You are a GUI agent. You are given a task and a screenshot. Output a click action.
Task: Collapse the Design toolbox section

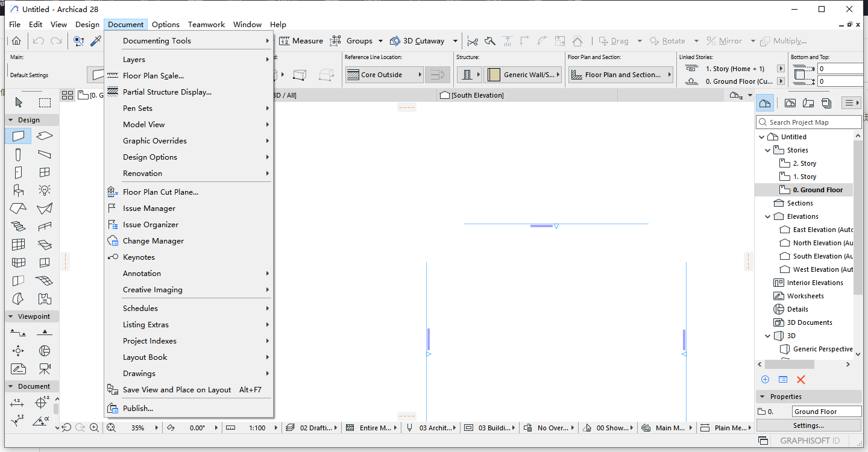point(10,120)
